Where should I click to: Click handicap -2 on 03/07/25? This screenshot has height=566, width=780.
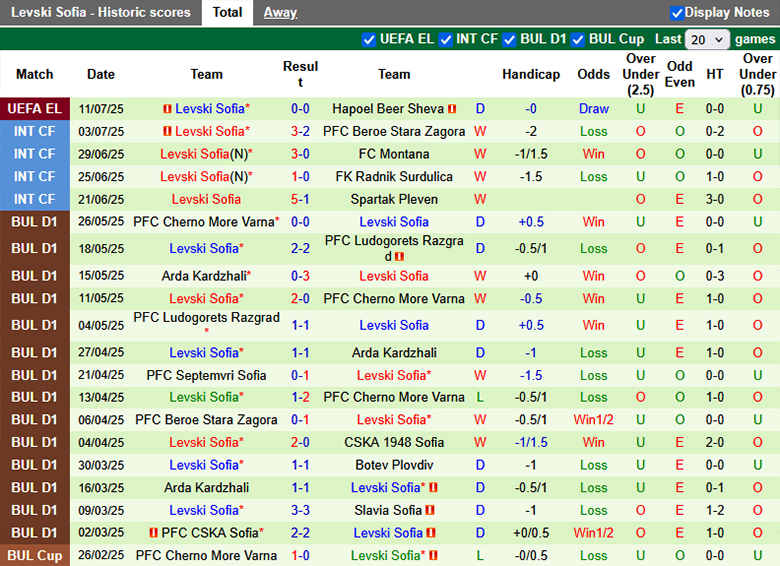[x=531, y=131]
